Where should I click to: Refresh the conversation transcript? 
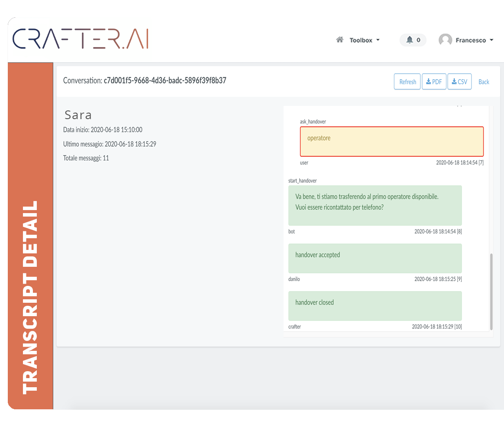pyautogui.click(x=407, y=82)
